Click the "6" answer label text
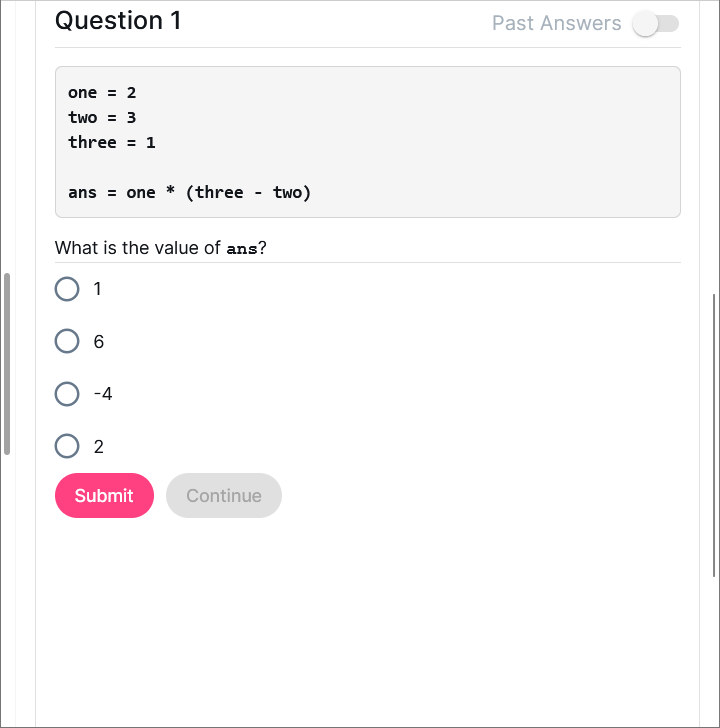 point(99,342)
